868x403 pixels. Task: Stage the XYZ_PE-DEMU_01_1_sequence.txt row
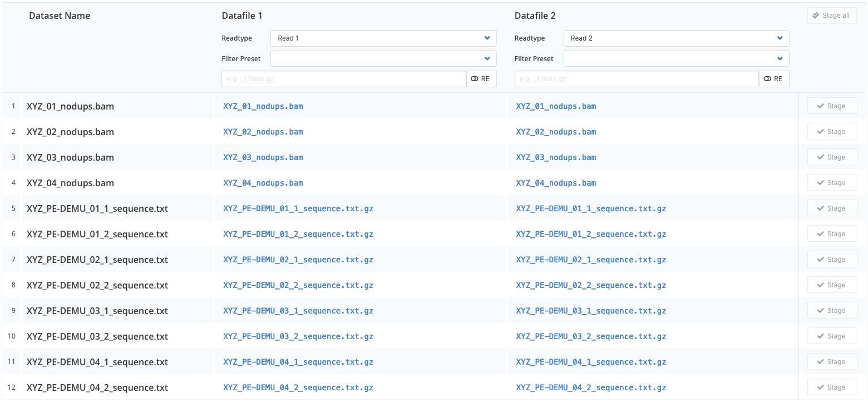tap(832, 208)
